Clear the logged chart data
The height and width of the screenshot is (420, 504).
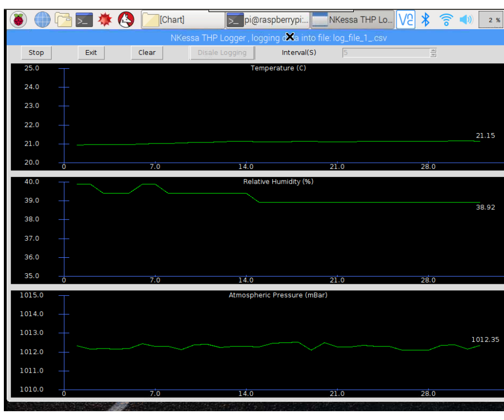[x=147, y=52]
